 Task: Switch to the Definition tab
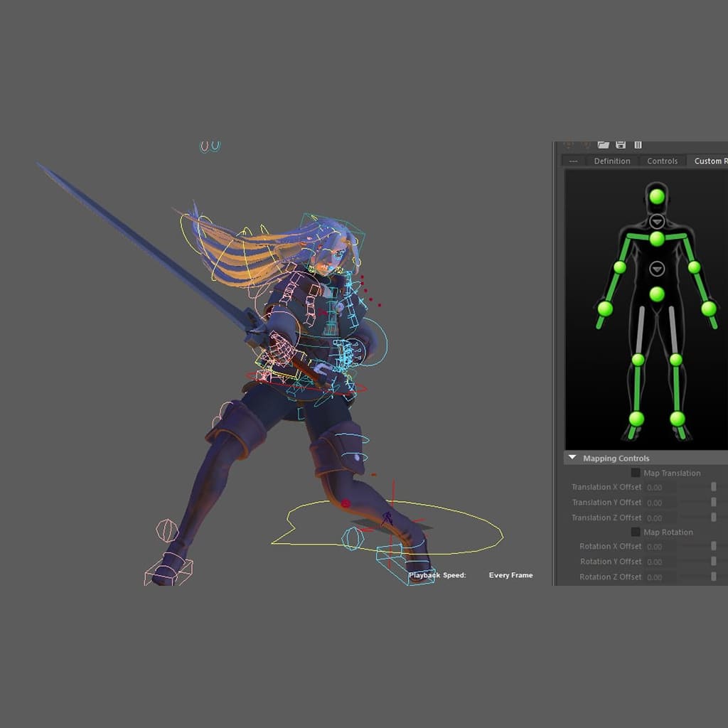tap(612, 161)
